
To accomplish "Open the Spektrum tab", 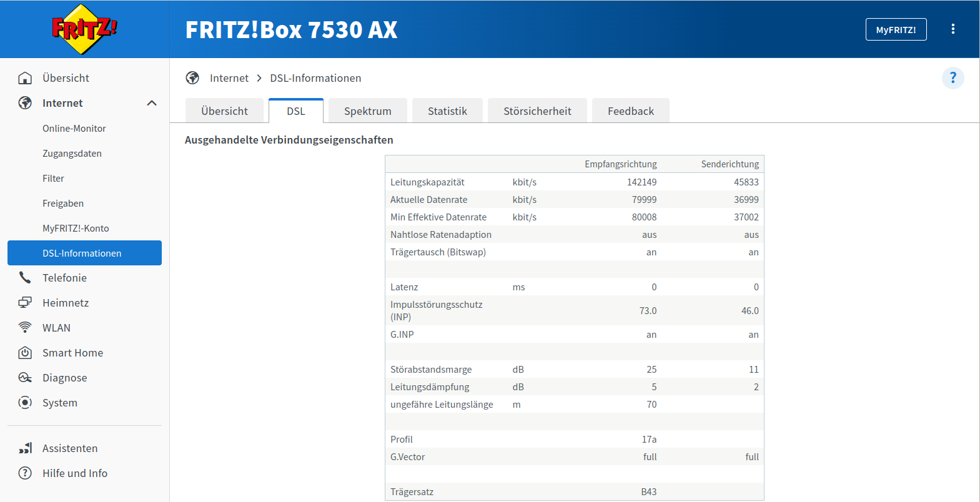I will (368, 111).
